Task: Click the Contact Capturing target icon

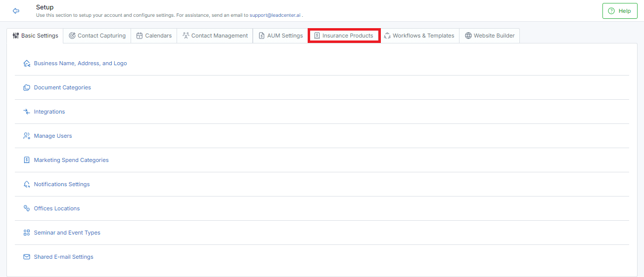Action: (x=72, y=36)
